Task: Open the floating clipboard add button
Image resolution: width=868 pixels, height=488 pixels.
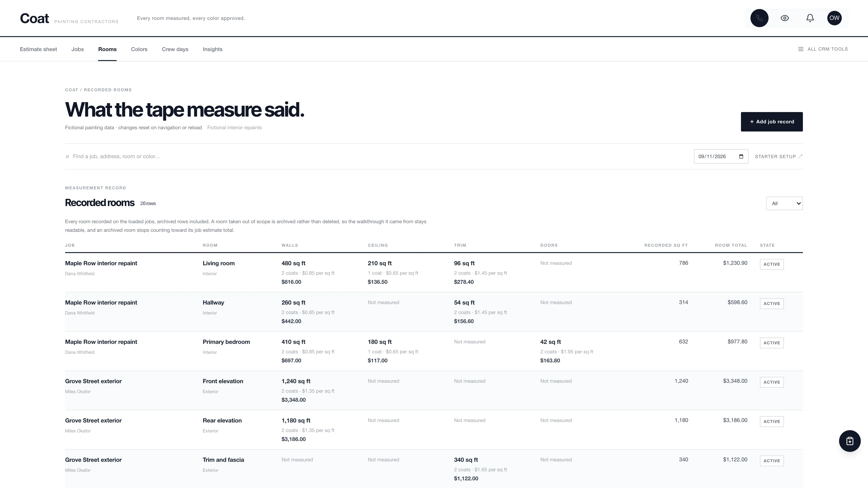Action: (849, 441)
